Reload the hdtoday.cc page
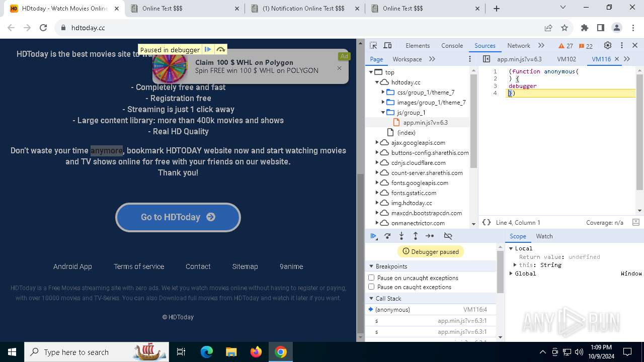The image size is (644, 362). [43, 28]
